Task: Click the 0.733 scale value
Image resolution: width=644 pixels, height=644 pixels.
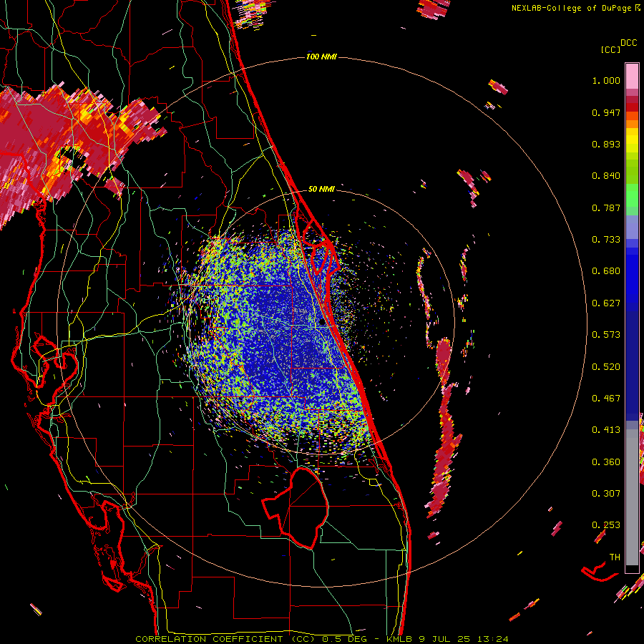Action: click(606, 240)
